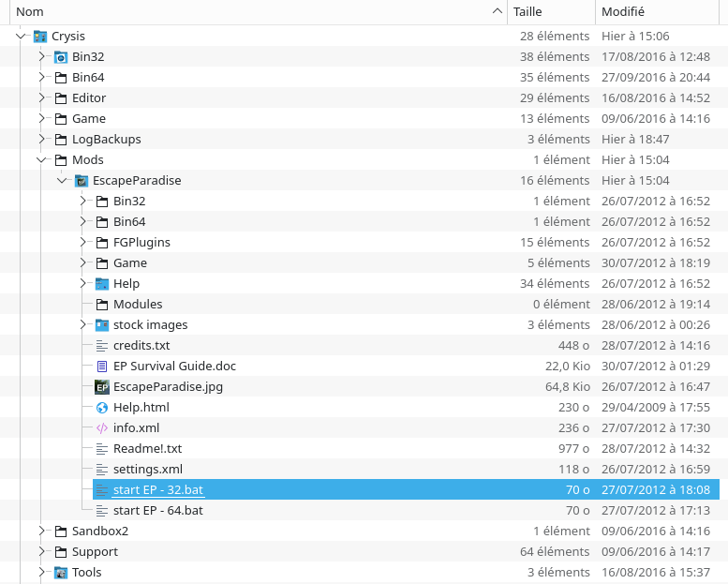Screen dimensions: 728x584
Task: Sort by the Modifié column header
Action: pos(661,11)
